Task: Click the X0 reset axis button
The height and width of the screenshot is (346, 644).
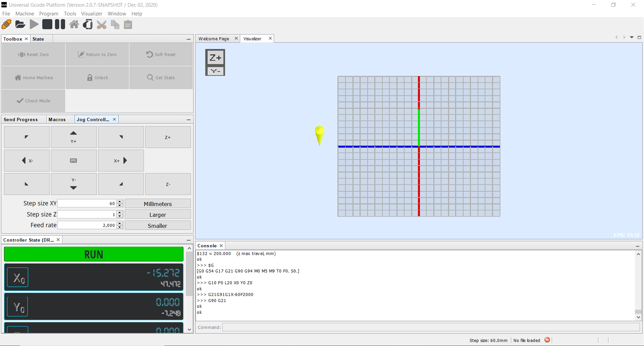Action: [18, 277]
